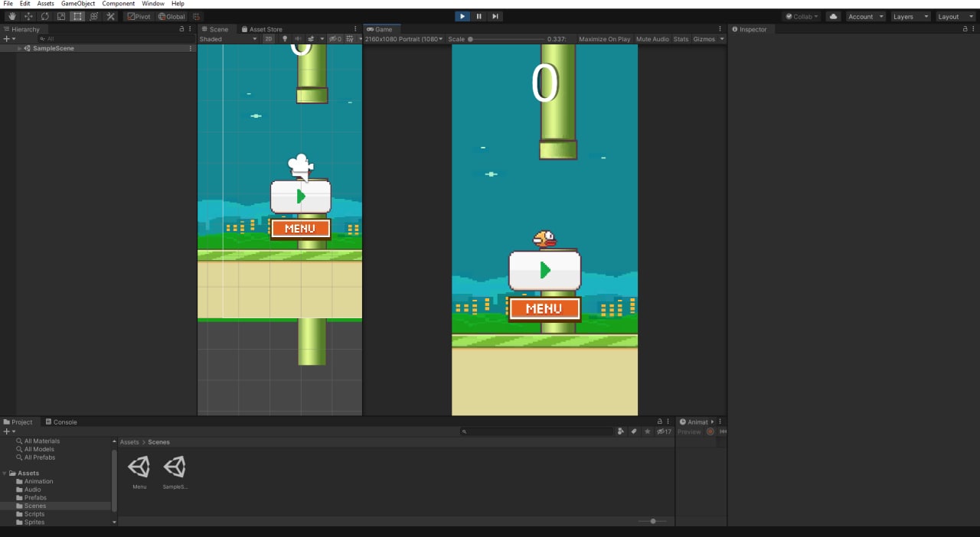Toggle Pivot/Center handle position

pos(139,16)
